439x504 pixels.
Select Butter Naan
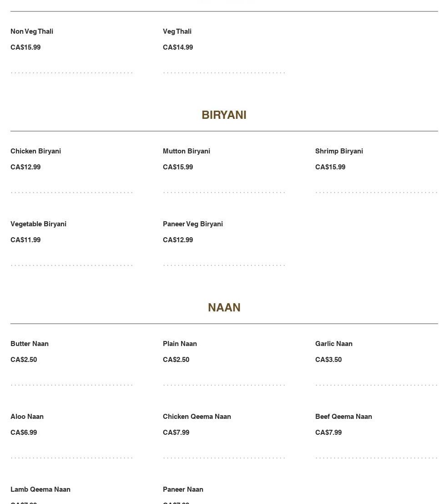(30, 344)
